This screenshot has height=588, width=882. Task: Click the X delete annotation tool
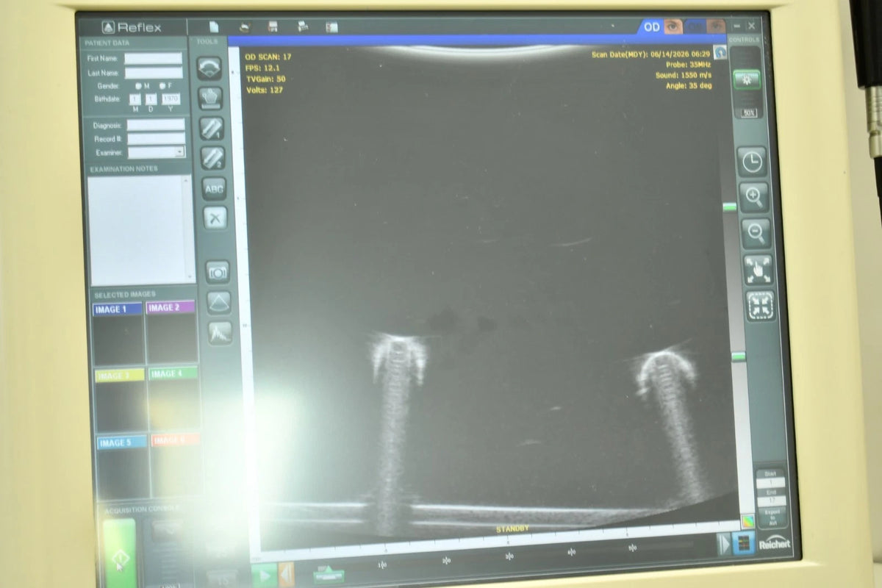[215, 218]
